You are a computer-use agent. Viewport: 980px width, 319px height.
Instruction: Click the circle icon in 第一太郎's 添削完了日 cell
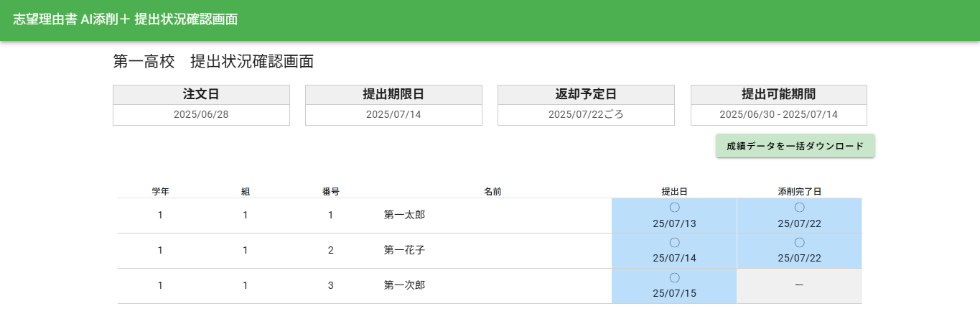(x=799, y=208)
